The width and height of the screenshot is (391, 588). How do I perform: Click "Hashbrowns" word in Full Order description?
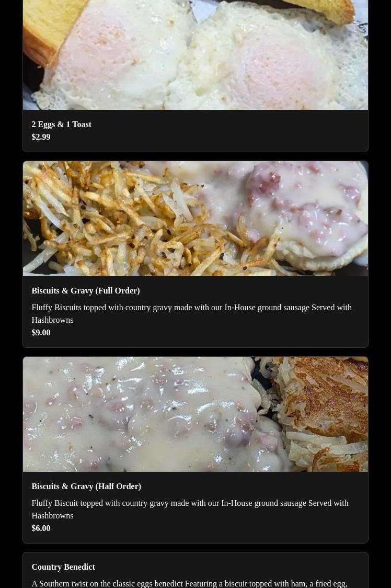click(x=52, y=320)
